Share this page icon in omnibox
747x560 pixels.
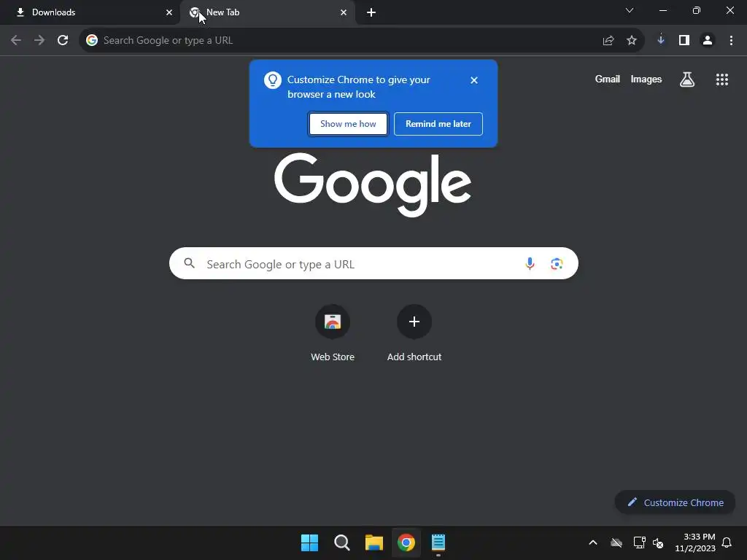point(608,41)
